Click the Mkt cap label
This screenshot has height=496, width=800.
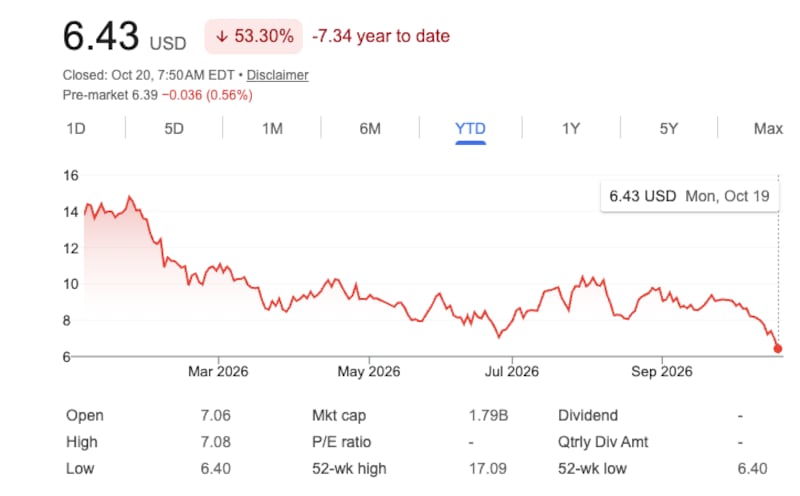tap(339, 415)
